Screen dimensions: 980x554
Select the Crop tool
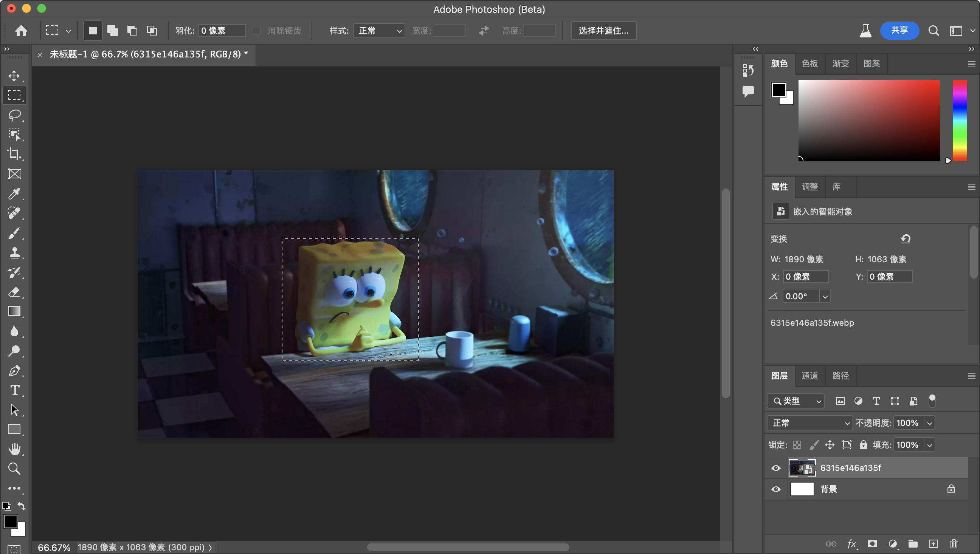tap(14, 154)
